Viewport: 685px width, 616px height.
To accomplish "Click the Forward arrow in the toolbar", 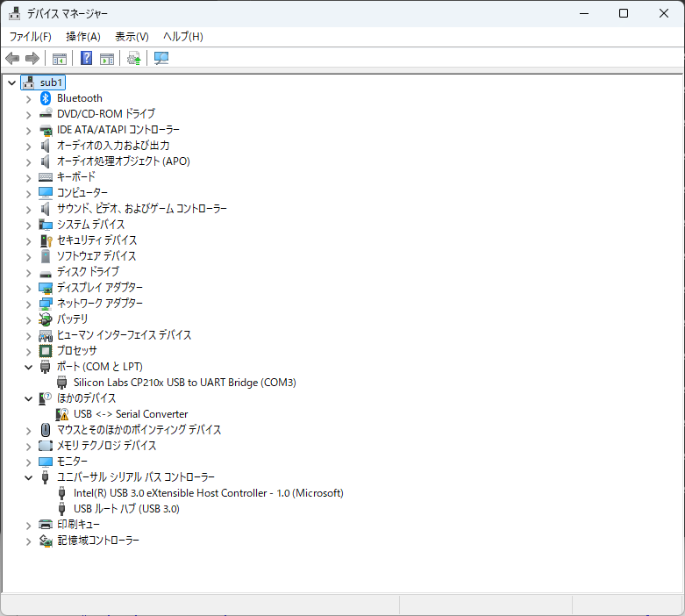I will tap(32, 59).
